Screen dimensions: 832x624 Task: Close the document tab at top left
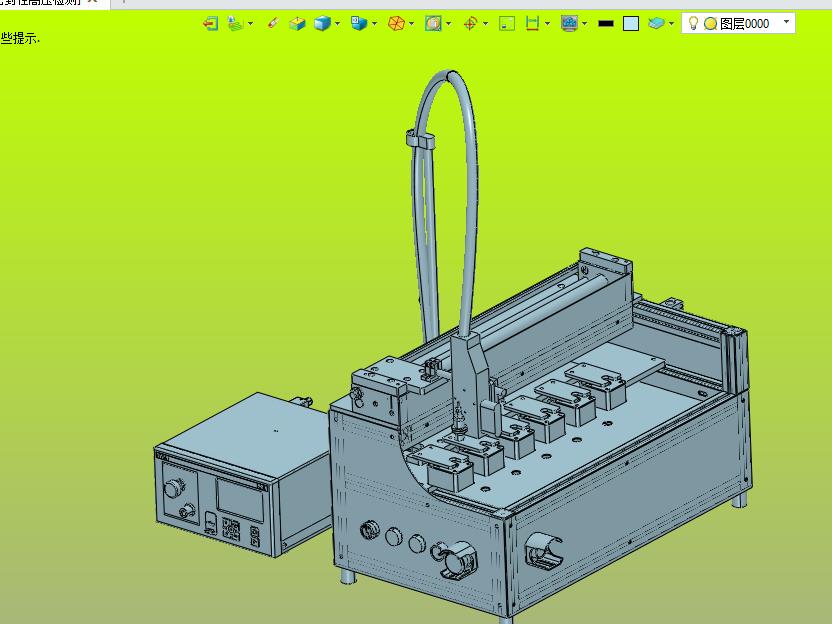[93, 2]
